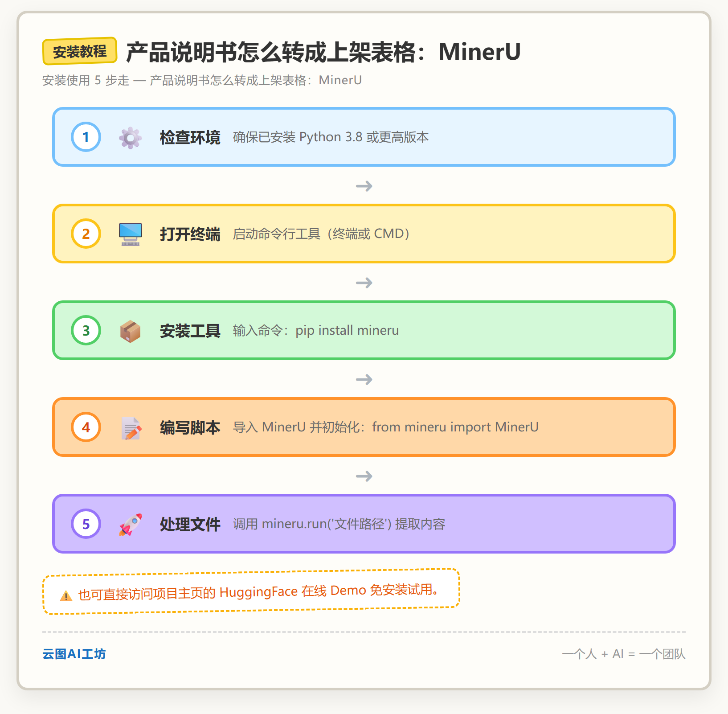Click the footer slogan 一个人 + AI = 一个团队
The image size is (728, 714).
(624, 654)
